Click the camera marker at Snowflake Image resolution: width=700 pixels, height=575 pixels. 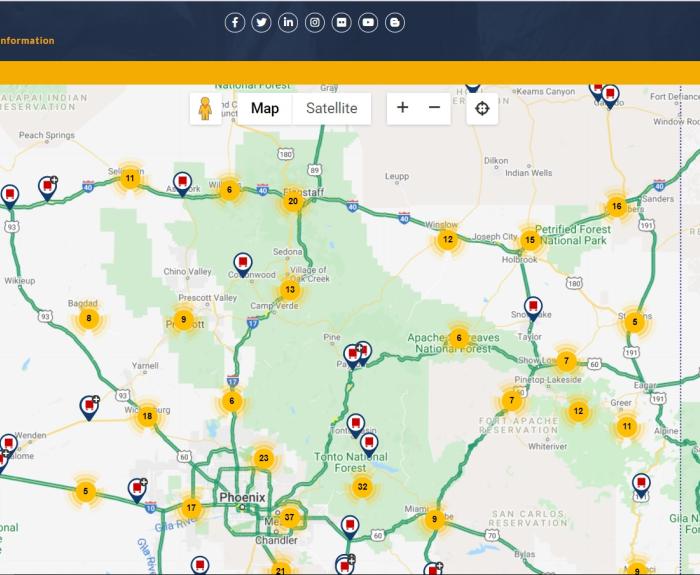click(x=533, y=306)
